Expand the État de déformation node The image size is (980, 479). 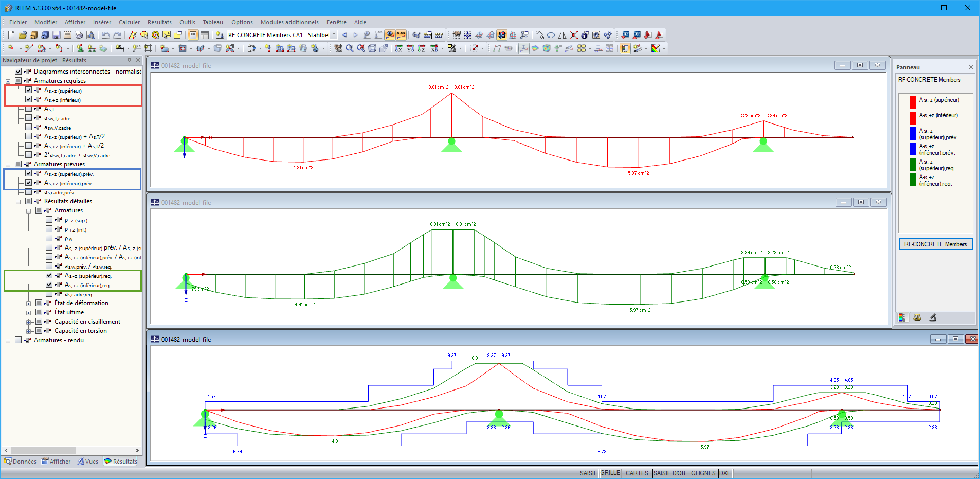[29, 303]
